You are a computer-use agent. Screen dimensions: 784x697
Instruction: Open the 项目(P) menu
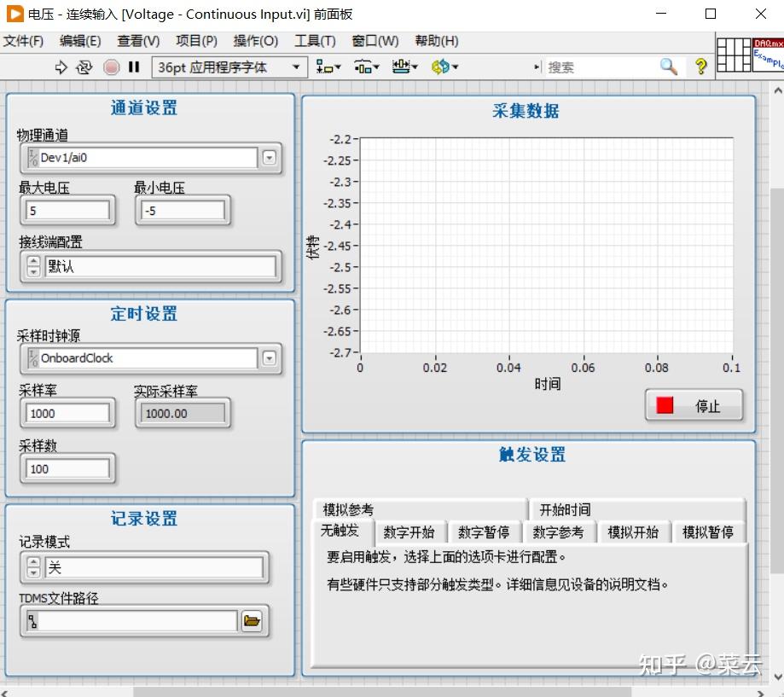coord(196,41)
